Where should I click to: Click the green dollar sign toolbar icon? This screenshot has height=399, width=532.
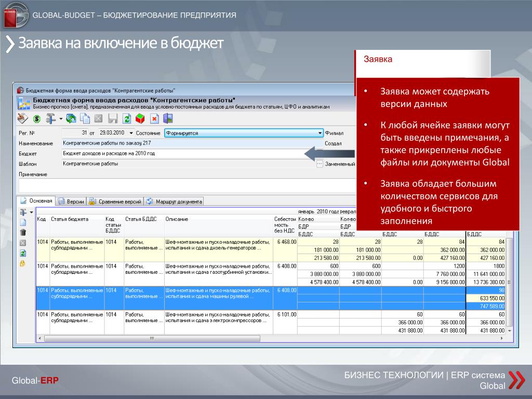37,119
